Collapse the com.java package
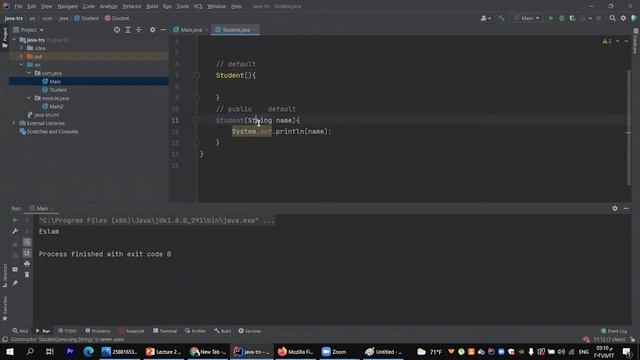 [x=29, y=73]
